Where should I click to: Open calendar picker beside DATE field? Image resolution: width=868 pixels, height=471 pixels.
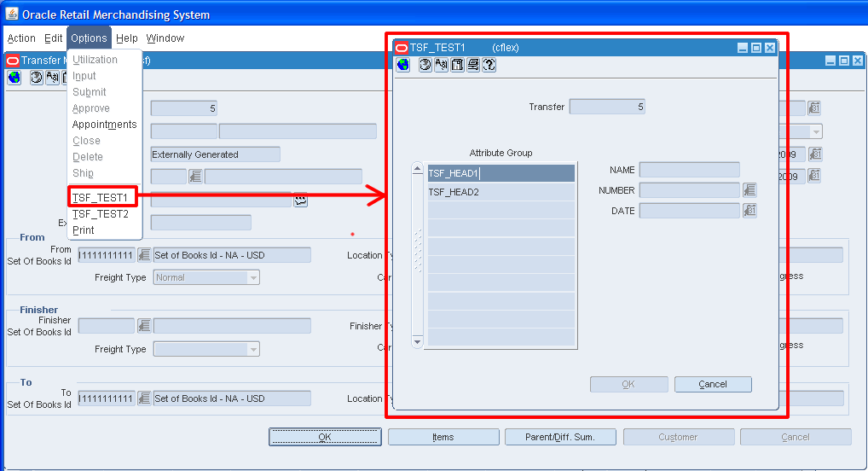[x=749, y=211]
